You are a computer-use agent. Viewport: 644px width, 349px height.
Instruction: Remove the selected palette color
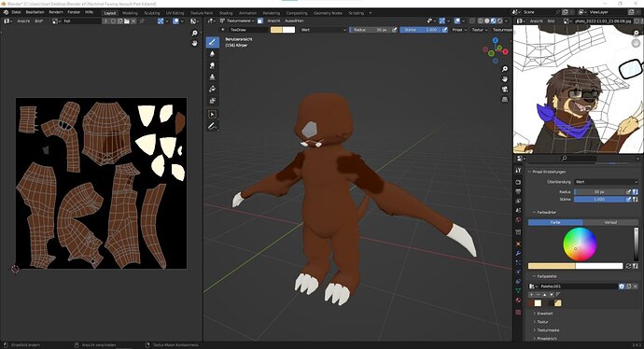[538, 295]
